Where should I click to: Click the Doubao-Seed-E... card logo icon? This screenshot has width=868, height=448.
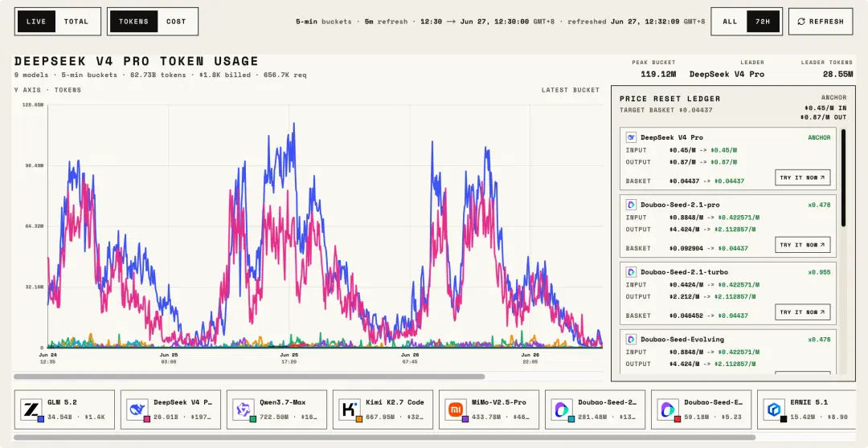pos(668,409)
